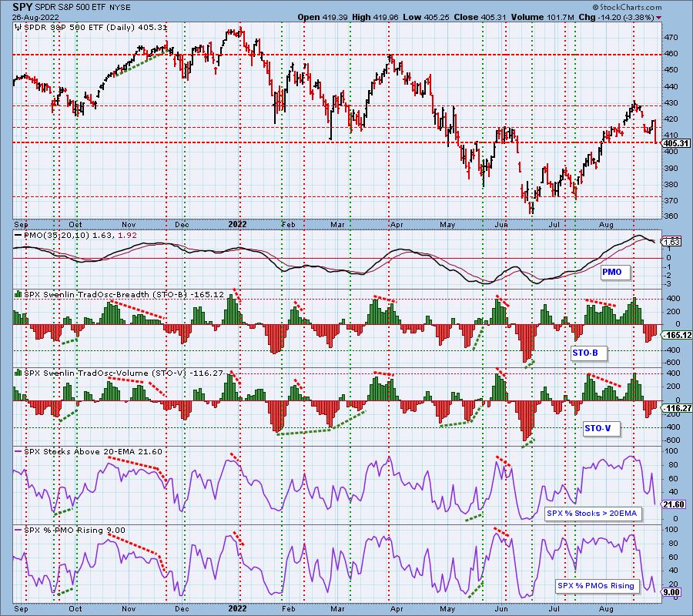Click the 2022 label on price-panel axis
The image size is (693, 616).
[237, 224]
